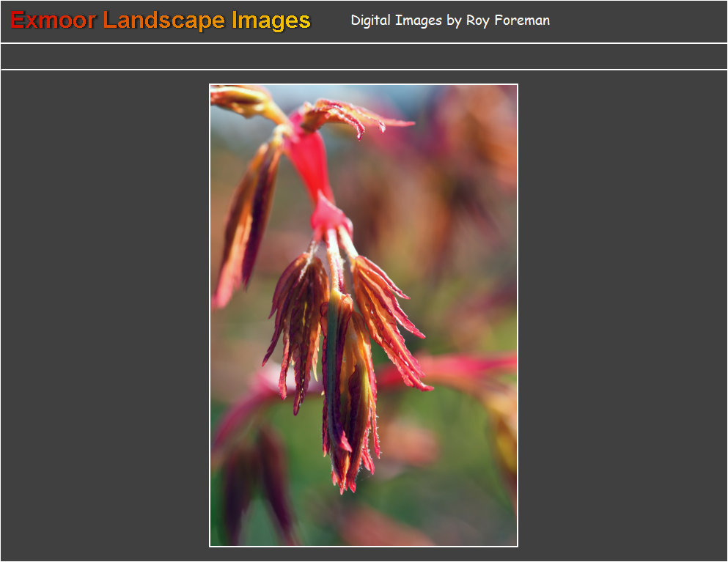The image size is (728, 562).
Task: Select the Digital Images by Roy Foreman text
Action: click(x=450, y=21)
